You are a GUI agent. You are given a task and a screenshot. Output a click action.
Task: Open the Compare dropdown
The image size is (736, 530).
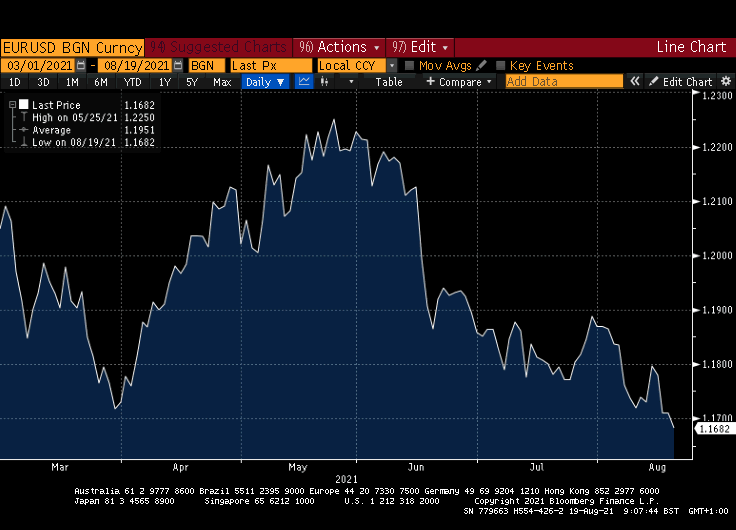pos(459,82)
